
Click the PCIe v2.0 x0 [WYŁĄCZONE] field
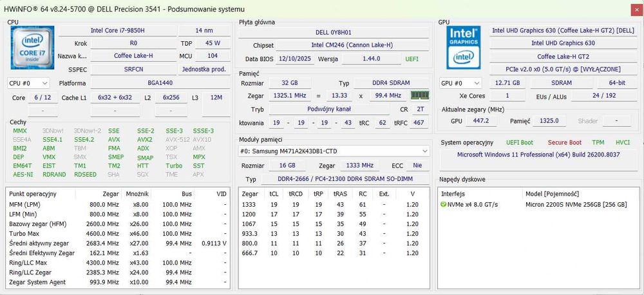coord(563,69)
